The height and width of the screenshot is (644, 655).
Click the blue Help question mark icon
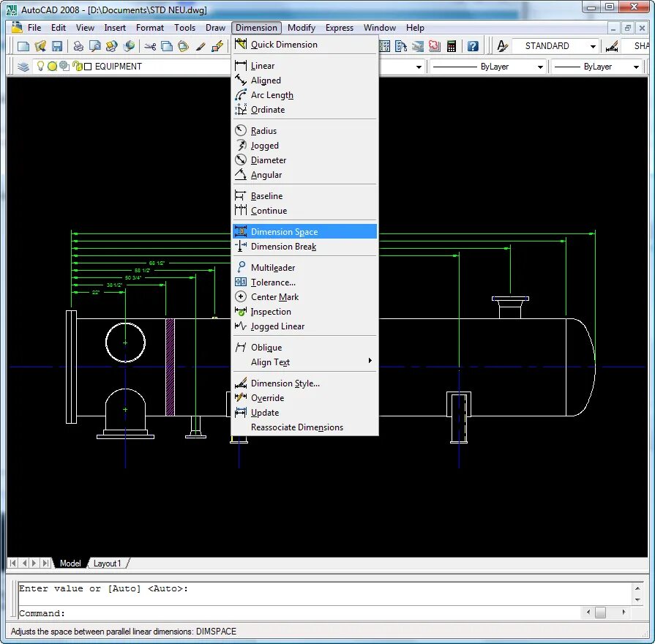473,46
